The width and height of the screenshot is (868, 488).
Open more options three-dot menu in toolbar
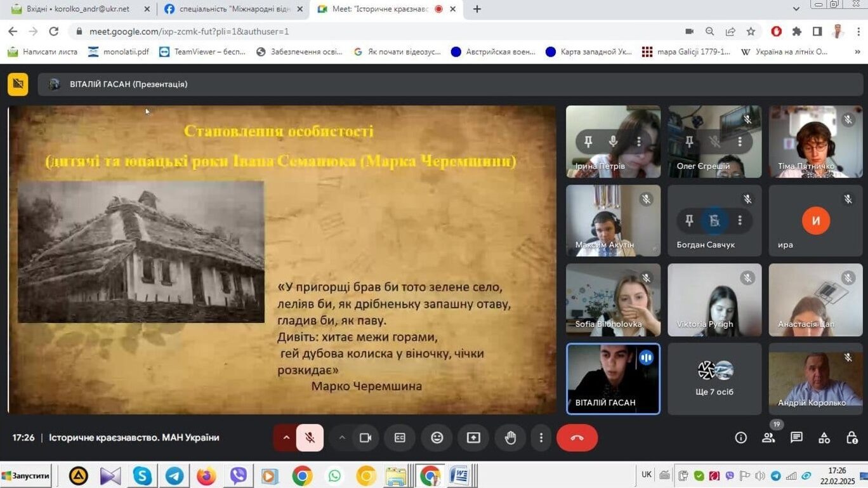[541, 438]
